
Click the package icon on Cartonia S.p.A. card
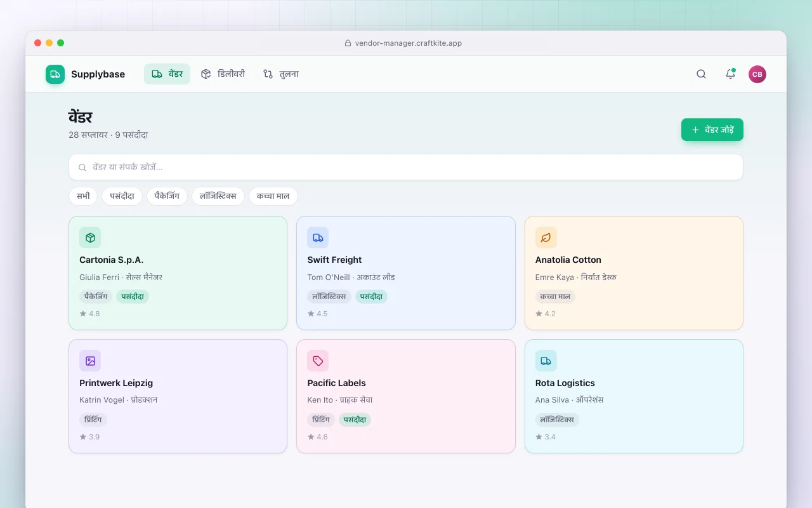(90, 237)
